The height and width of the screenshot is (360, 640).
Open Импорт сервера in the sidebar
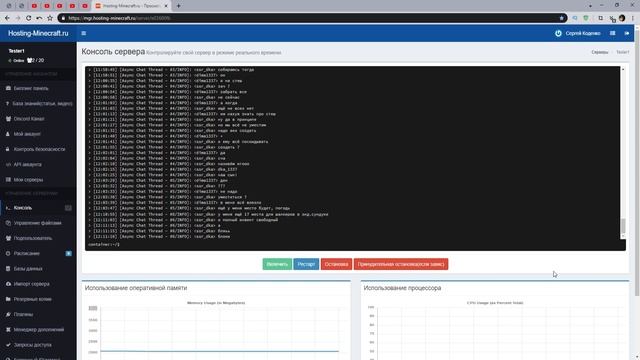point(38,284)
